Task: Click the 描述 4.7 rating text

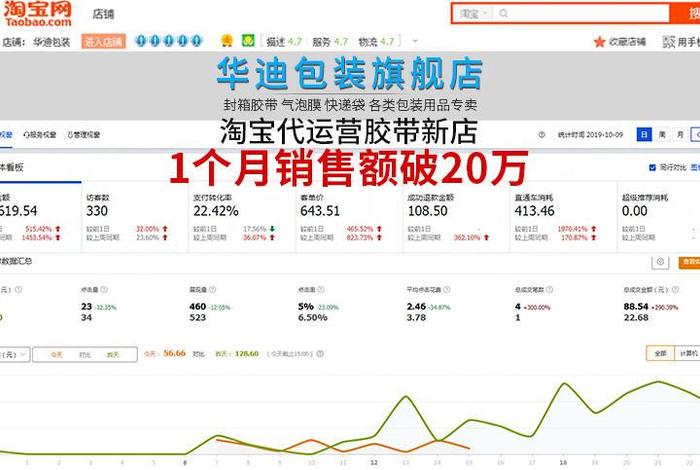Action: point(284,42)
